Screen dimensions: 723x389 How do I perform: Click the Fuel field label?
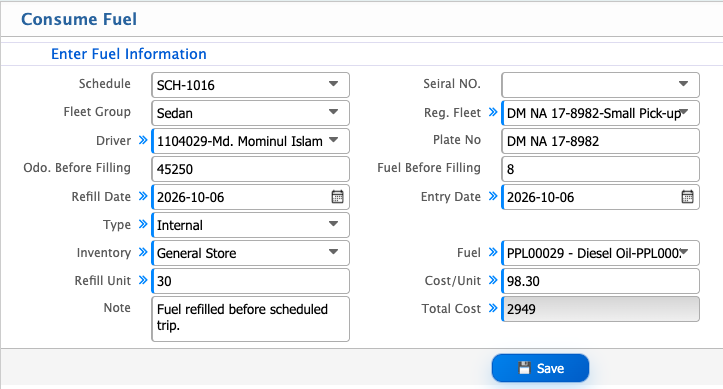pyautogui.click(x=469, y=253)
